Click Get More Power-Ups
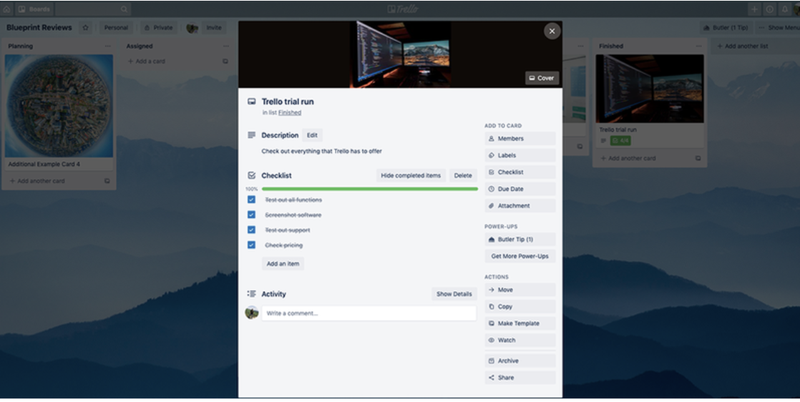 click(520, 256)
